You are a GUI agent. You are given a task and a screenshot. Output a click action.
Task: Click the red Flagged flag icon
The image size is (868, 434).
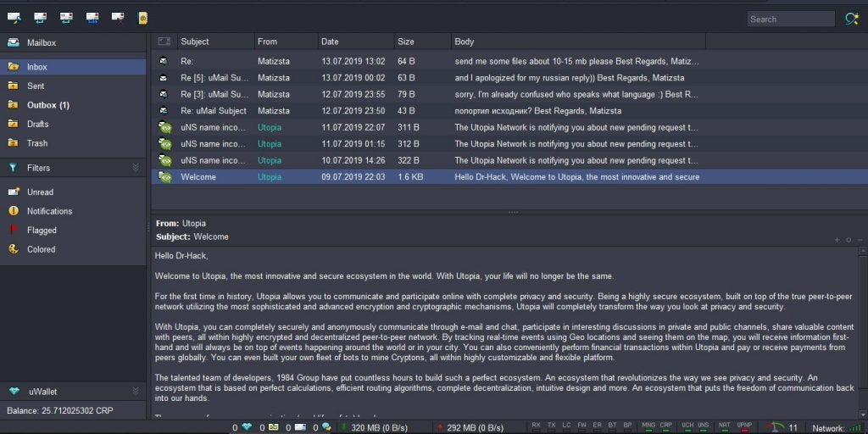(14, 230)
